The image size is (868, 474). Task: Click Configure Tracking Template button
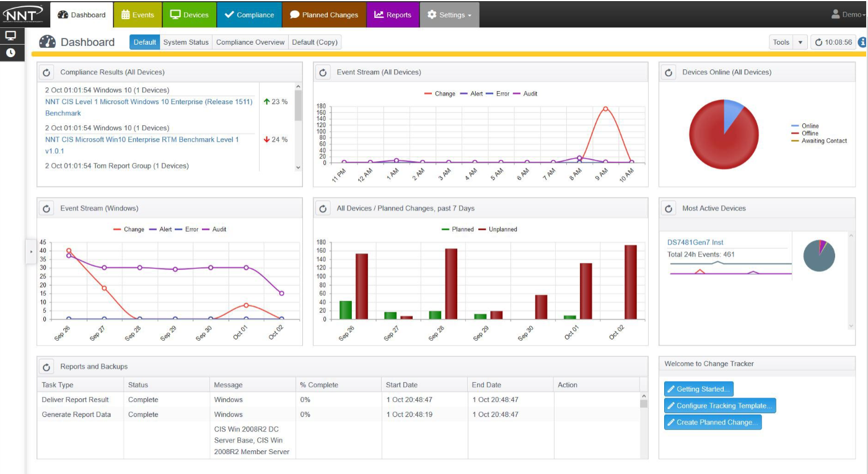(x=720, y=406)
